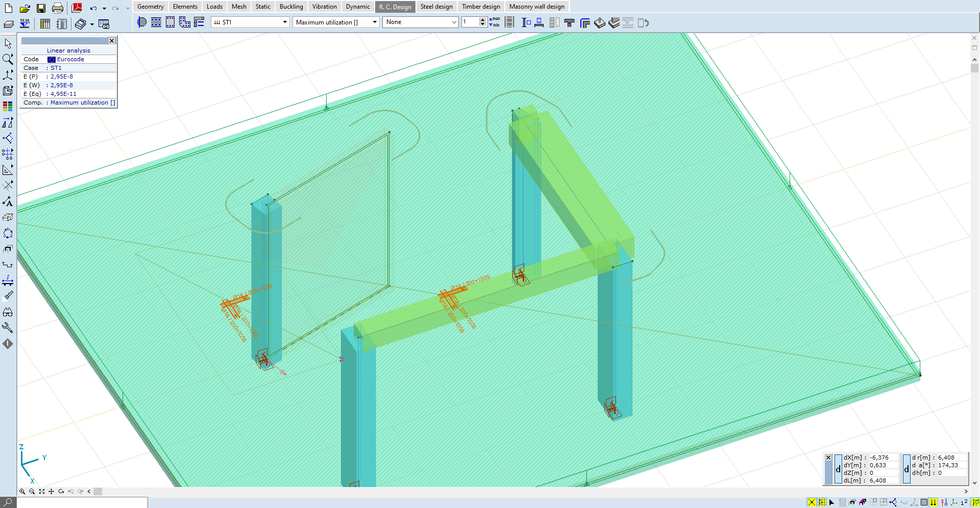
Task: Open the ST1 load case dropdown
Action: click(285, 22)
